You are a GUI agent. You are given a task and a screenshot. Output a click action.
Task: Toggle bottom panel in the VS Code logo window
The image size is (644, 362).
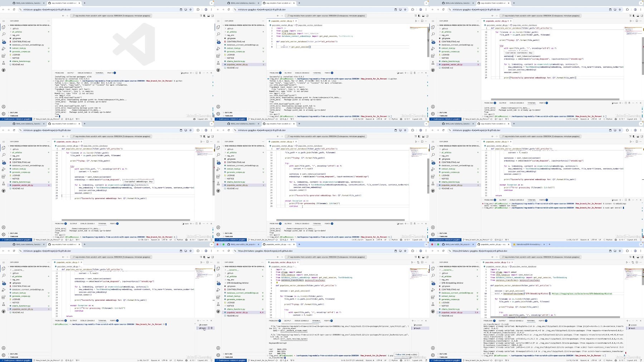tap(208, 15)
